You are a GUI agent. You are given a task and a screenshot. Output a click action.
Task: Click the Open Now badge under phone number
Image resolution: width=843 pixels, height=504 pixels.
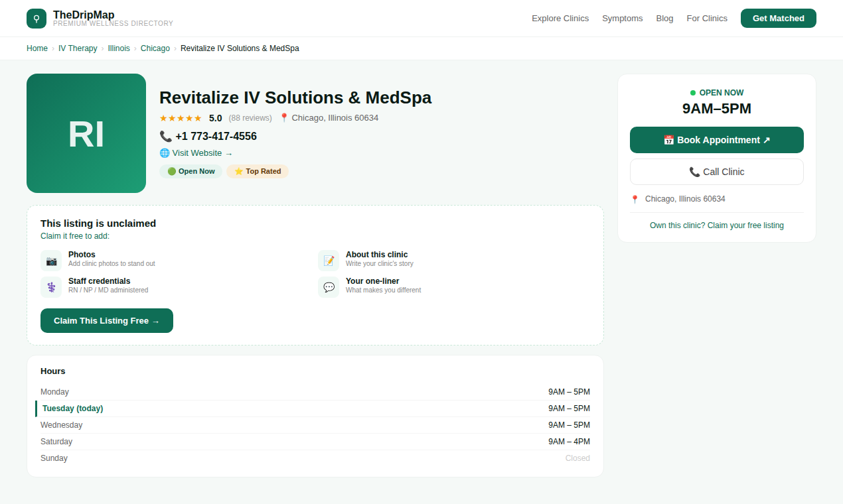[191, 171]
